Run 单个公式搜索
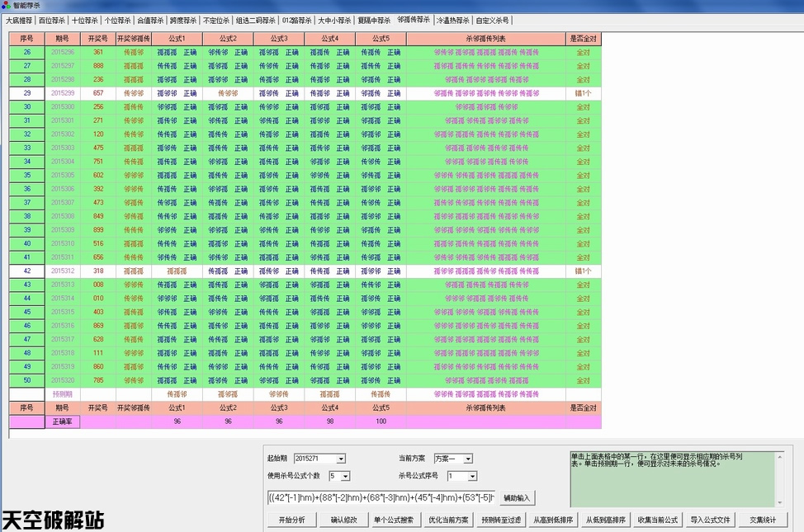Viewport: 804px width, 532px height. [394, 520]
